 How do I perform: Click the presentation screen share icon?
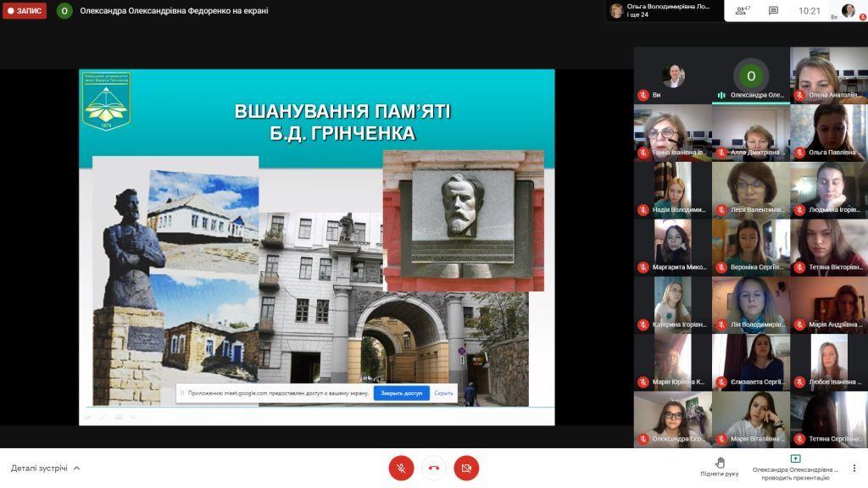(795, 459)
